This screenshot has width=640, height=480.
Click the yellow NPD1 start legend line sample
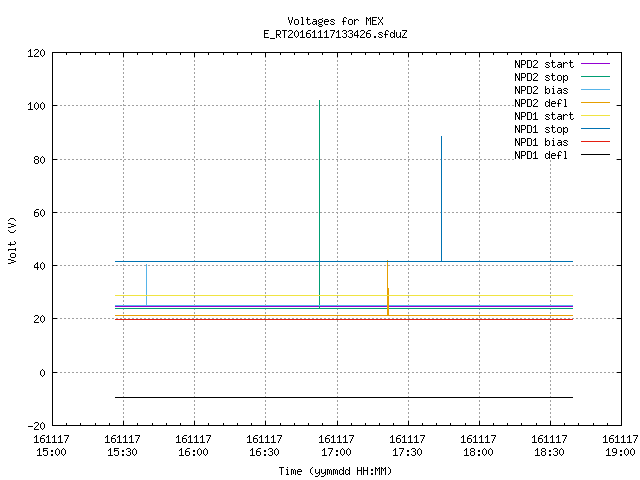coord(596,116)
